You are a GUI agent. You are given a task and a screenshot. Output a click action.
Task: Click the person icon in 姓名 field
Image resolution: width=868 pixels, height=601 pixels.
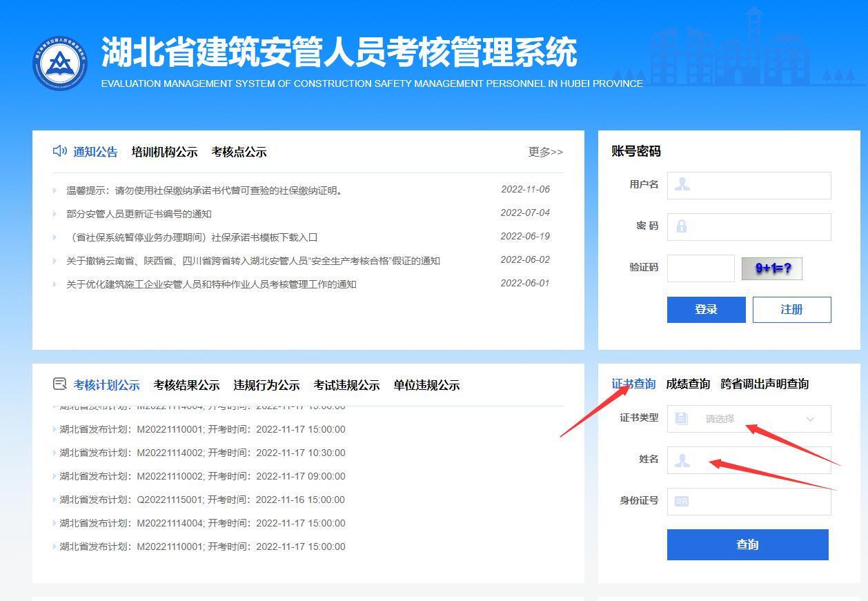682,460
